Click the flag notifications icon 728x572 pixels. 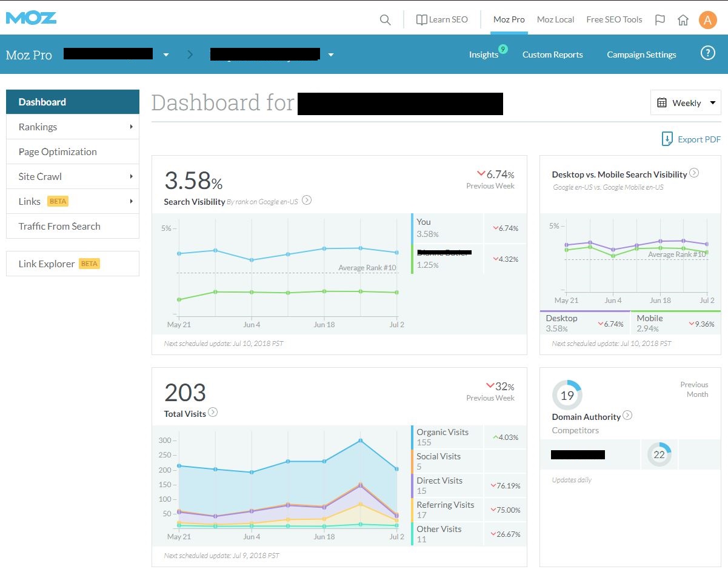coord(660,20)
